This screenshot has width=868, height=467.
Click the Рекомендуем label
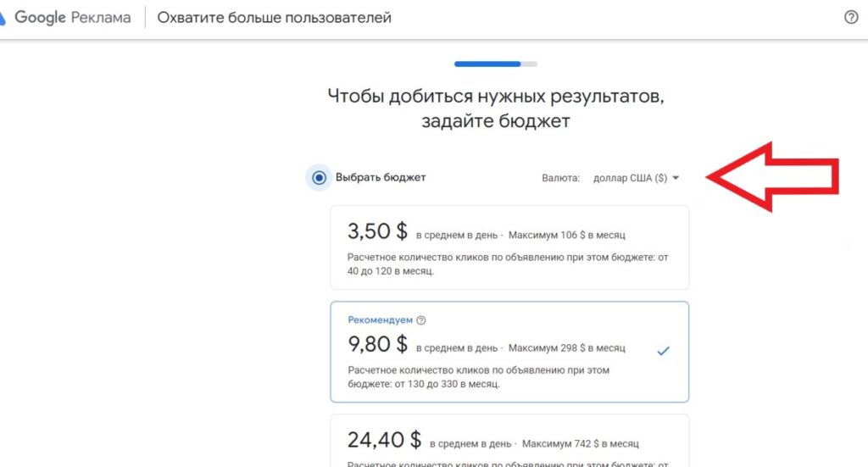381,320
